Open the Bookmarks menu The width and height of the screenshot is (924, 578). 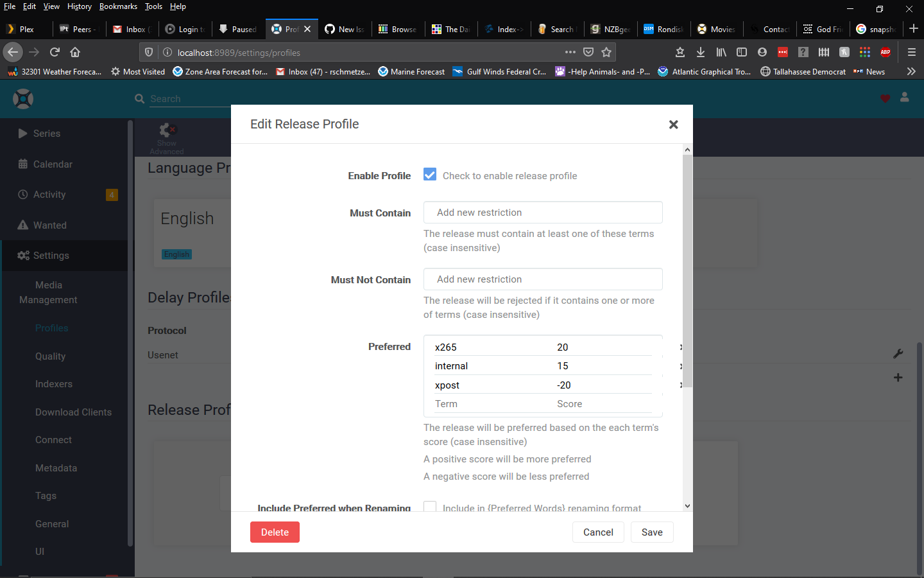pos(118,6)
